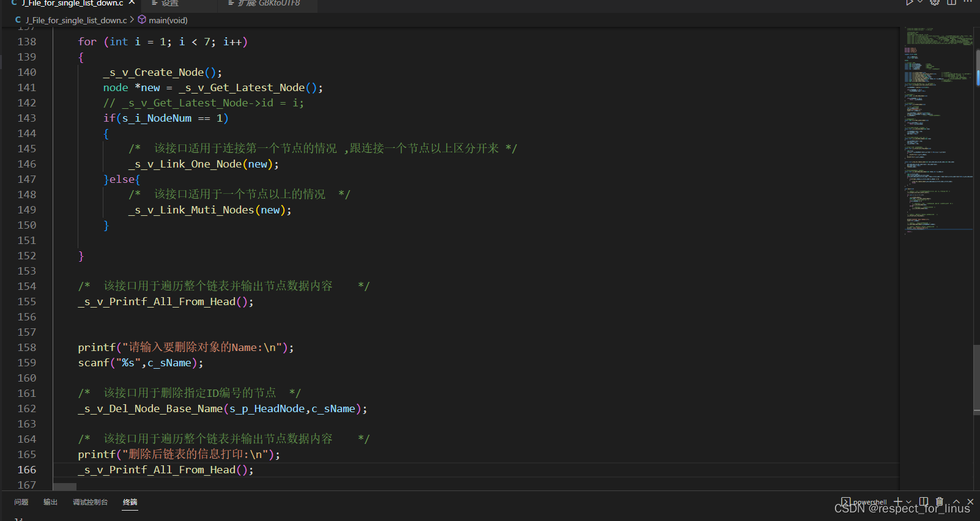980x521 pixels.
Task: Open the editor More Actions ellipsis
Action: tap(968, 2)
